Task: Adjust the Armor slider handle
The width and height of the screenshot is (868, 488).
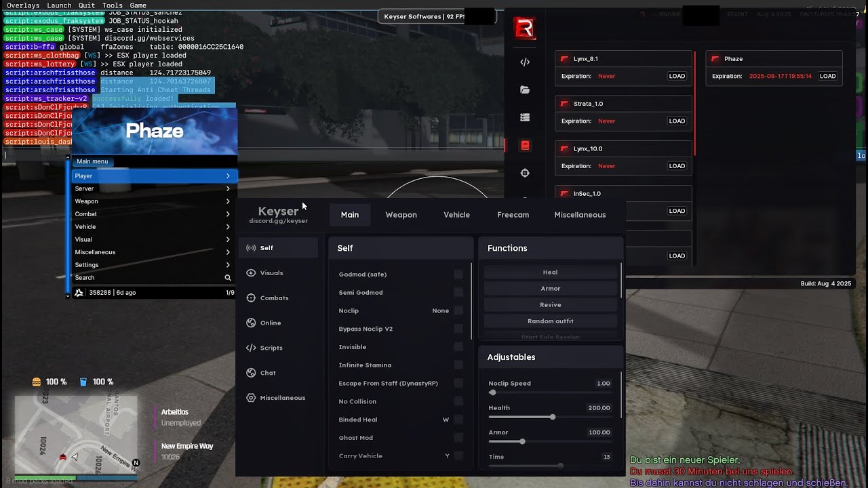Action: (522, 441)
